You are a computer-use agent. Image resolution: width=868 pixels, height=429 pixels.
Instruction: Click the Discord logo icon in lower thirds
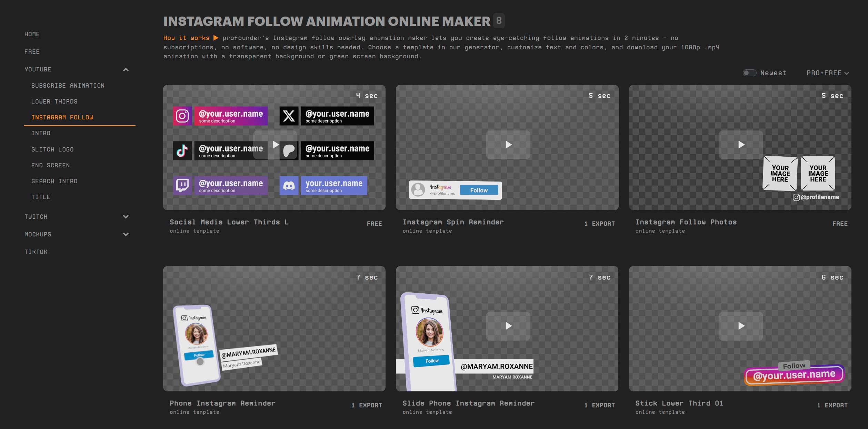pos(289,186)
